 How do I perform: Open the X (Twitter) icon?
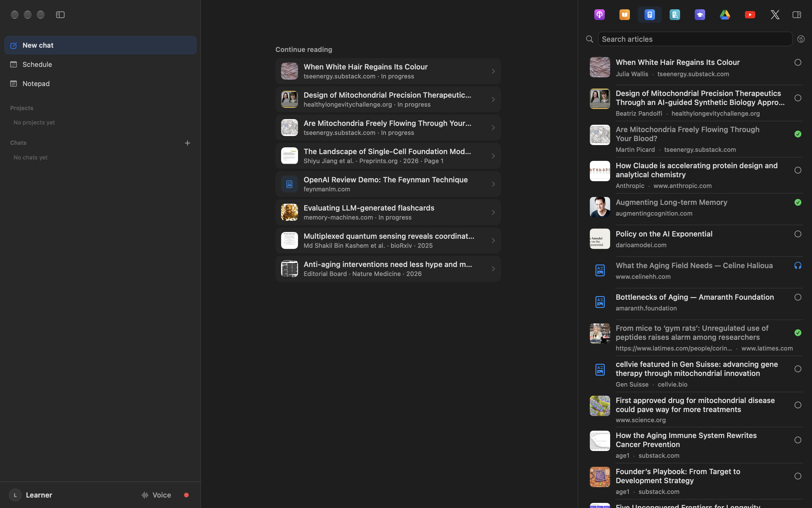click(x=775, y=15)
